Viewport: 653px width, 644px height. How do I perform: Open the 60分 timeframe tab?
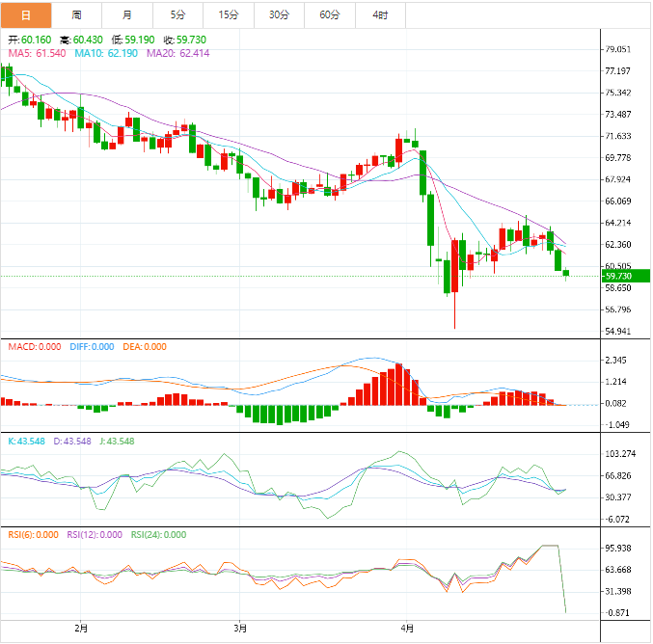pos(330,15)
